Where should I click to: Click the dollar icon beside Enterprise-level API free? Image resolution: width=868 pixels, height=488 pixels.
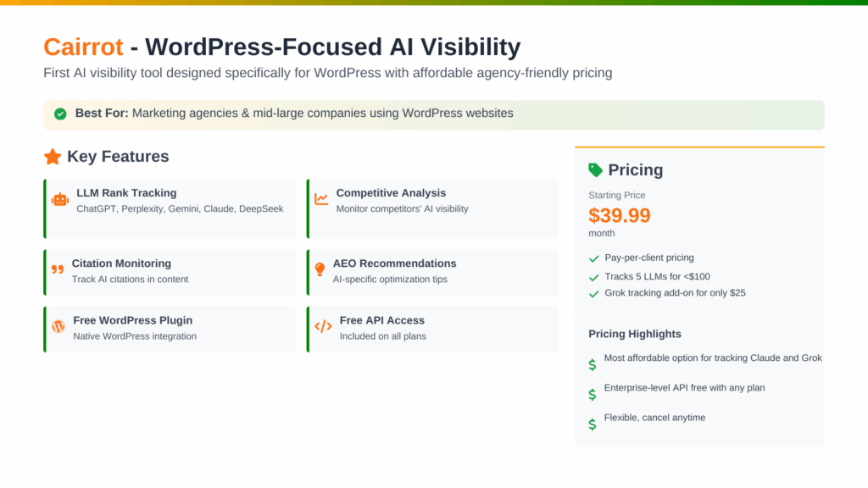tap(592, 394)
